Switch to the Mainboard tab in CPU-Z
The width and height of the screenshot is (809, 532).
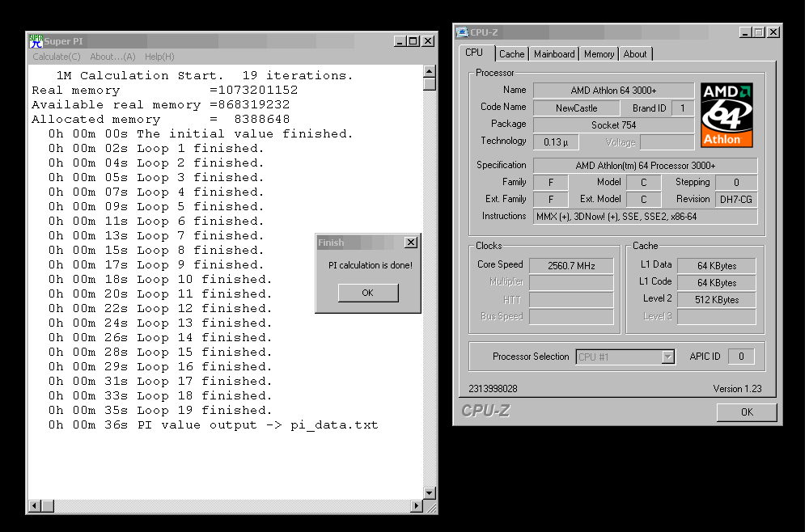(x=554, y=54)
